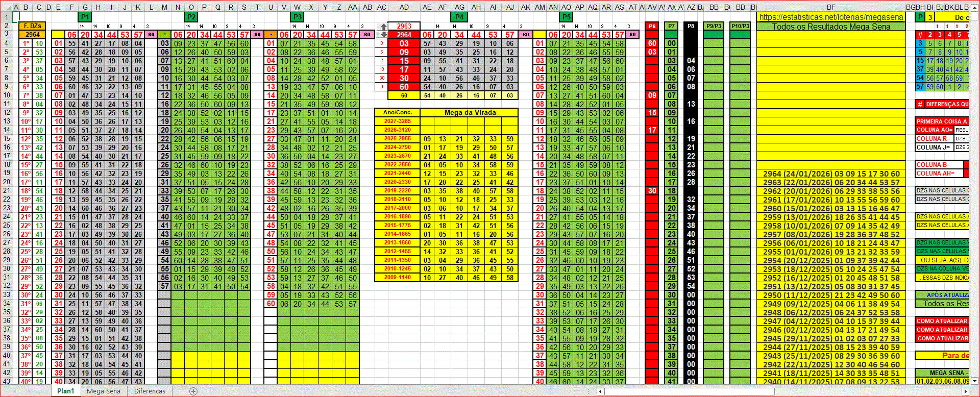This screenshot has height=397, width=980.
Task: Click the spin button down arrow
Action: (384, 34)
